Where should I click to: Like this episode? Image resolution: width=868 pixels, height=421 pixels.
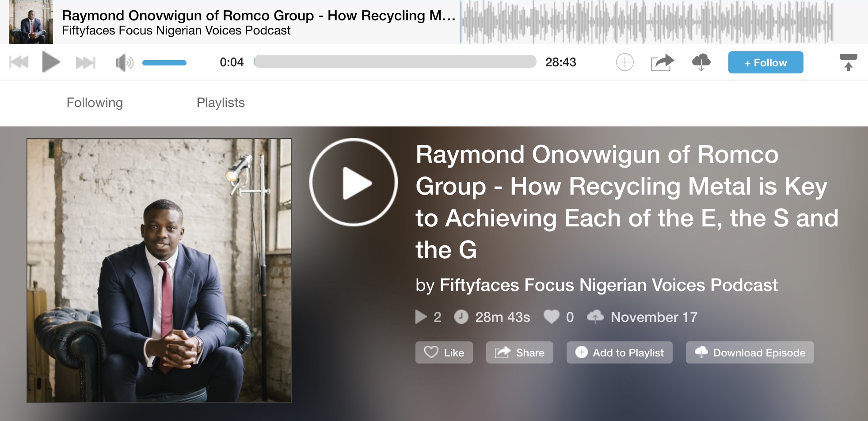click(444, 352)
